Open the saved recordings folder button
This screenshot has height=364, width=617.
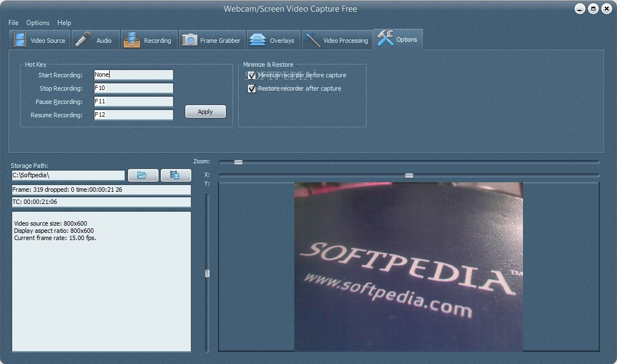175,175
